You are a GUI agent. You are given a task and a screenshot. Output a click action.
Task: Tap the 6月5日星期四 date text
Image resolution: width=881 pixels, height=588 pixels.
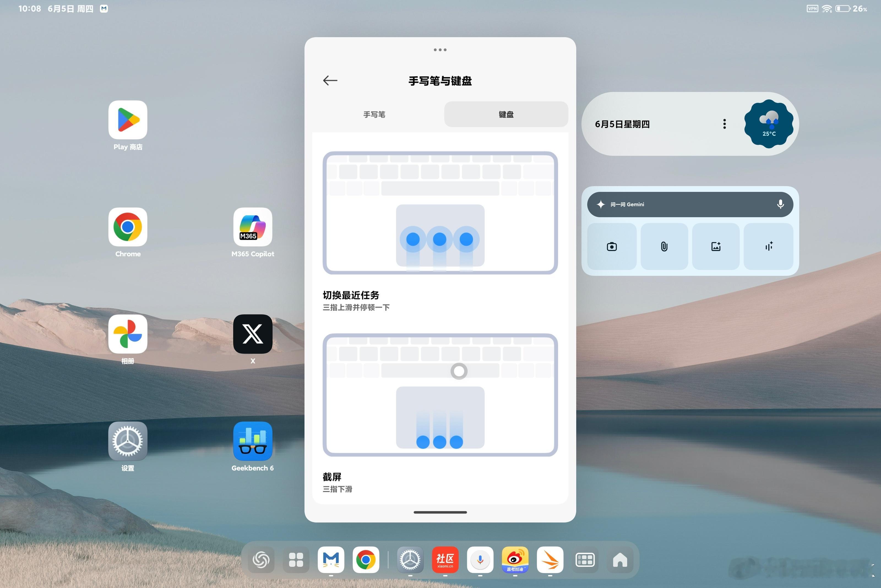(x=622, y=124)
